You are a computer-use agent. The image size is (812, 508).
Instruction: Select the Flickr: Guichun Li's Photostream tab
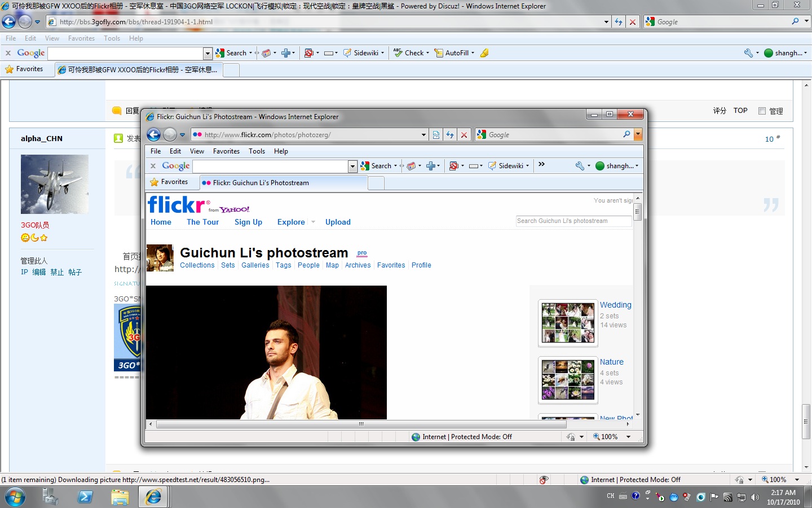[x=284, y=183]
